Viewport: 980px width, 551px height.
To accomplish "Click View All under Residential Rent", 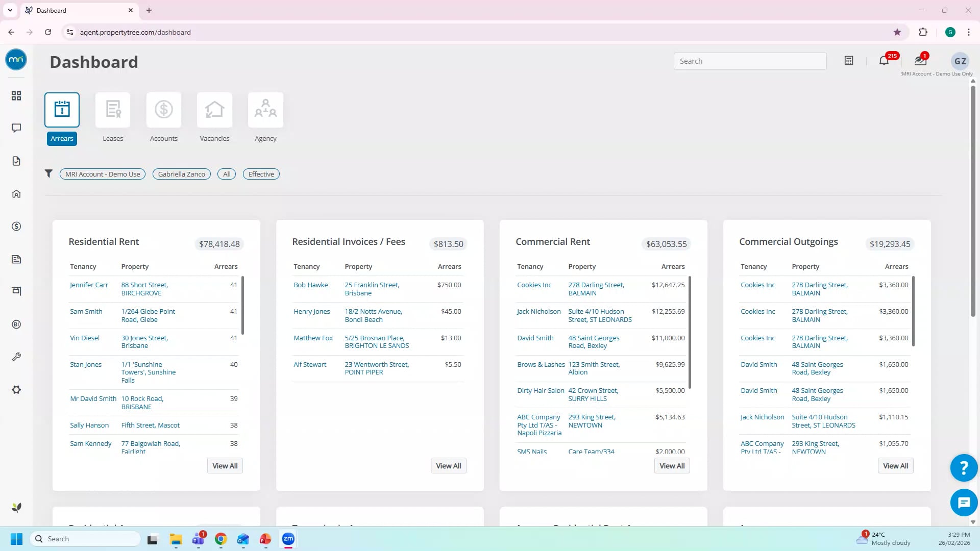I will pos(225,466).
